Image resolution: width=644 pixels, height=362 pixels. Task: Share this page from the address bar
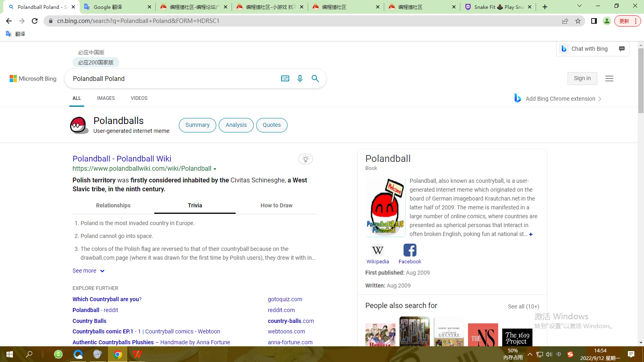click(565, 21)
